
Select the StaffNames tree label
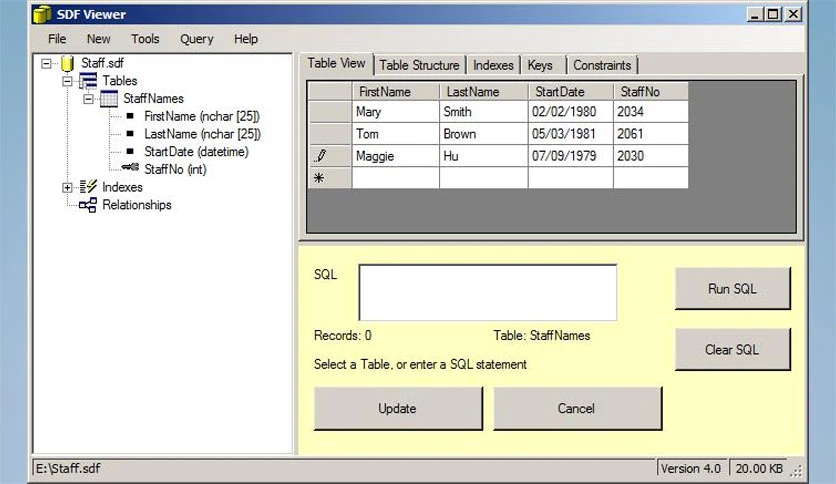click(153, 98)
